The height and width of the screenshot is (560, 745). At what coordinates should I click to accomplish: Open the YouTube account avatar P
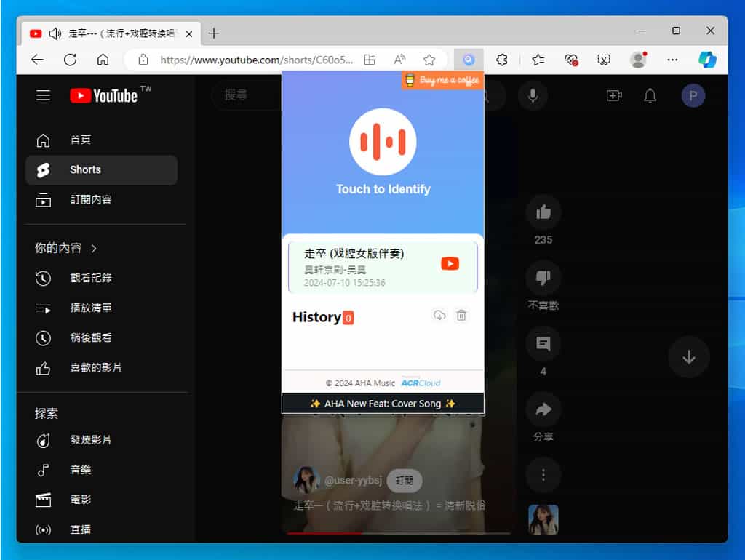(x=693, y=96)
